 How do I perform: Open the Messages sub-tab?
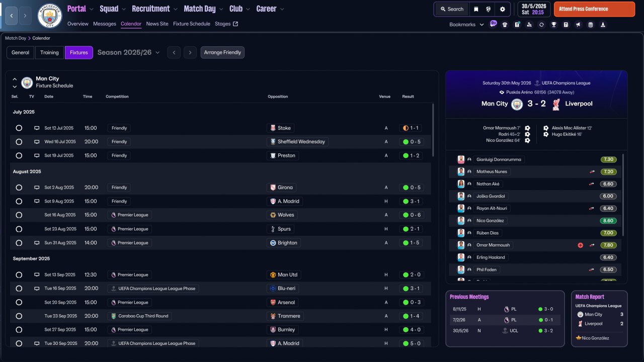point(105,24)
